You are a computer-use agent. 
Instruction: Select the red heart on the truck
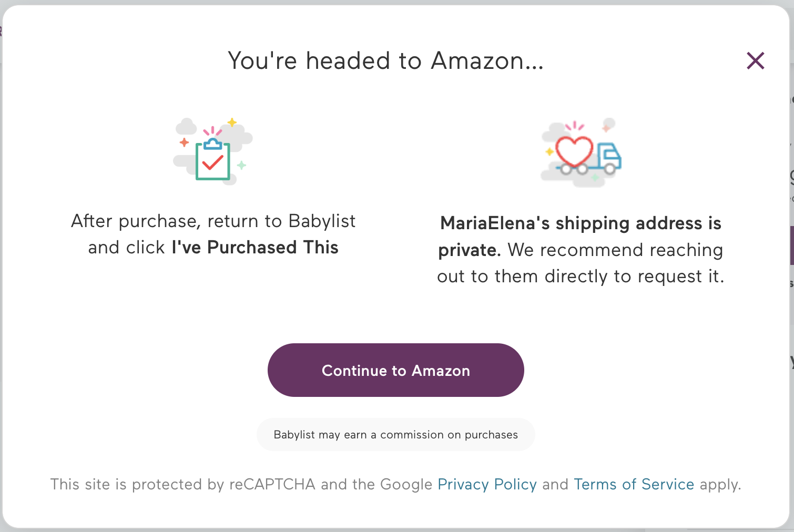[574, 151]
